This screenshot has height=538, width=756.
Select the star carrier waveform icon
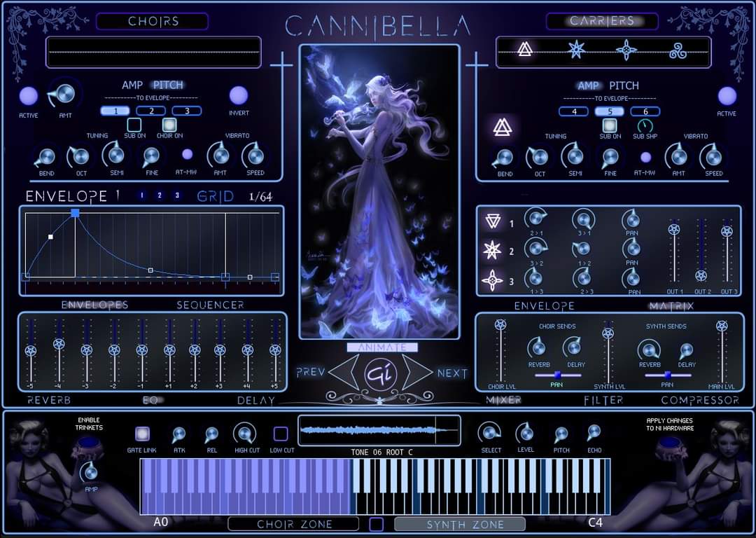click(576, 49)
